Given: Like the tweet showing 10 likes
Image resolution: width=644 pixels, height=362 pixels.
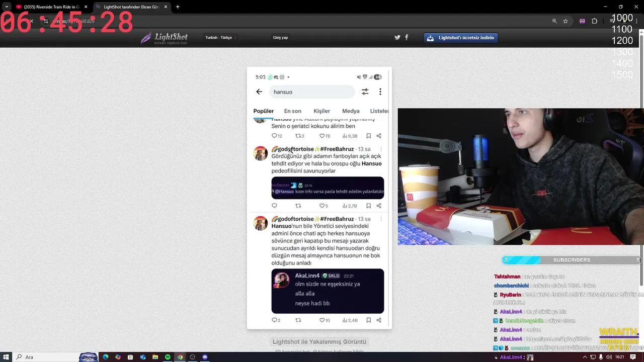Looking at the screenshot, I should (322, 320).
